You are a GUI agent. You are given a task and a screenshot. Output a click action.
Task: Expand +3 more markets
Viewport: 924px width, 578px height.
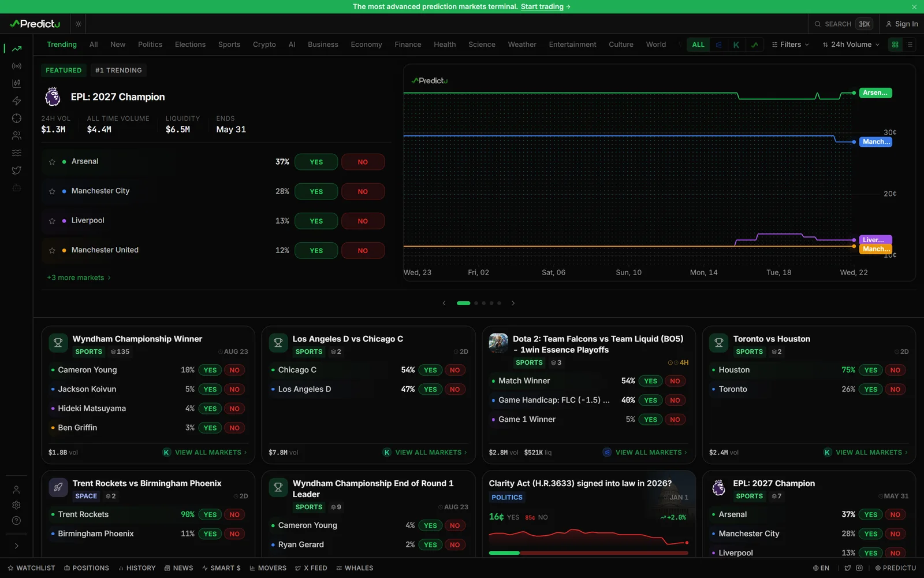[79, 277]
